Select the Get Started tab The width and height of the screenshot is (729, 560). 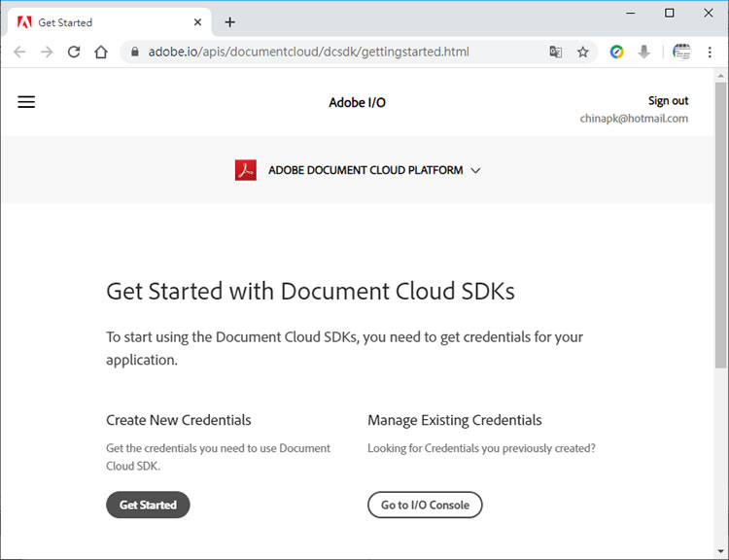coord(109,21)
